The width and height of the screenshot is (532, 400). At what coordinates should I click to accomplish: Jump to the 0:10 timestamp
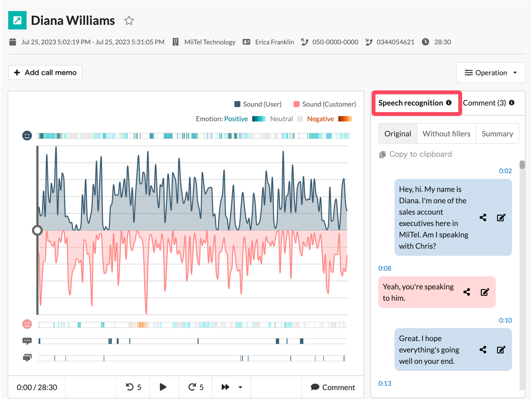505,320
